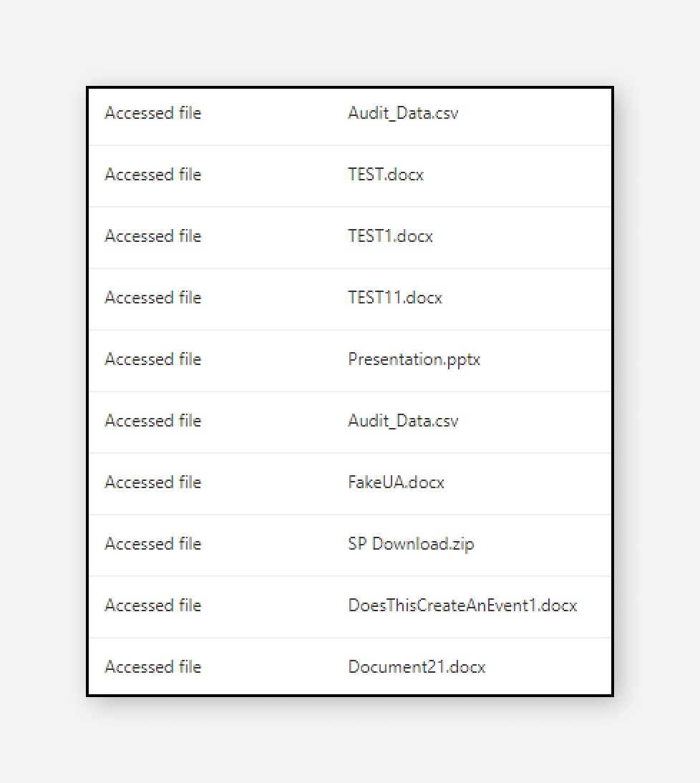Click "Accessed file" beside DoesThisCreateAnEvent1.docx

point(153,606)
